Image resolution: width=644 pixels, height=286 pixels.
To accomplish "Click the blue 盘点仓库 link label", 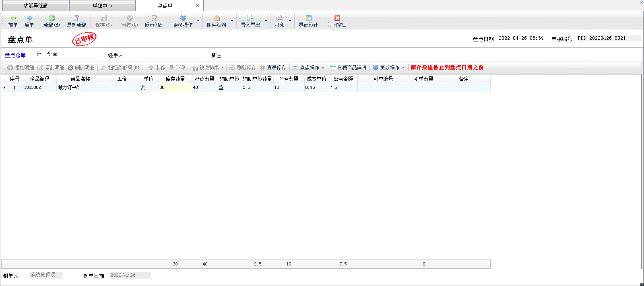I will 15,55.
